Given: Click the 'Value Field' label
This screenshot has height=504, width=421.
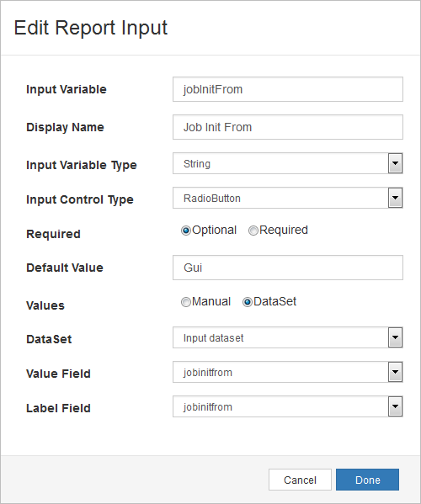Looking at the screenshot, I should 58,374.
